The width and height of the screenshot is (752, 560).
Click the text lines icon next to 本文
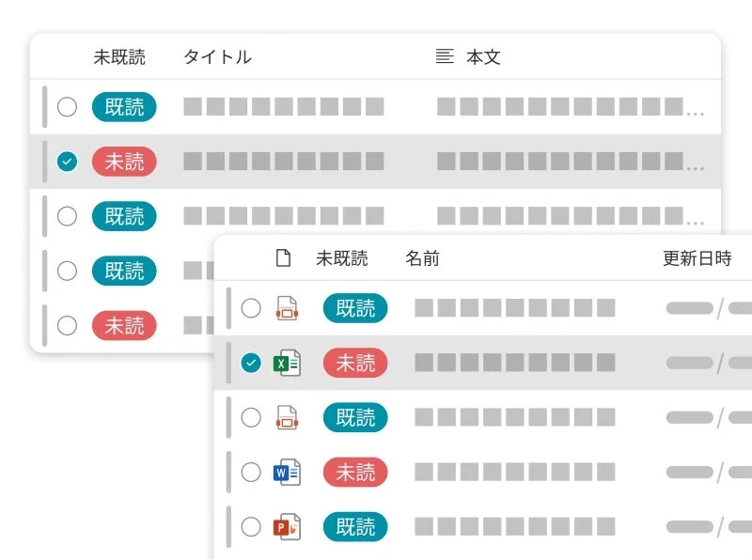(443, 56)
